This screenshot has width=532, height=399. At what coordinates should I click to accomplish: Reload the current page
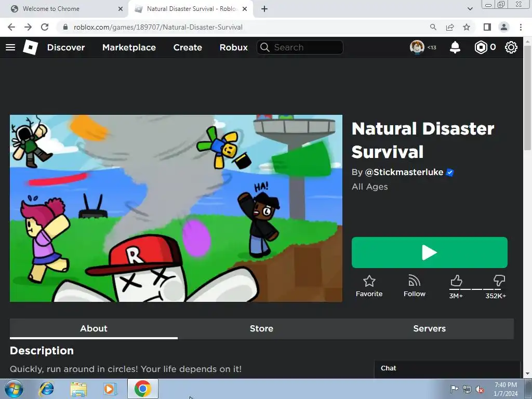(45, 27)
